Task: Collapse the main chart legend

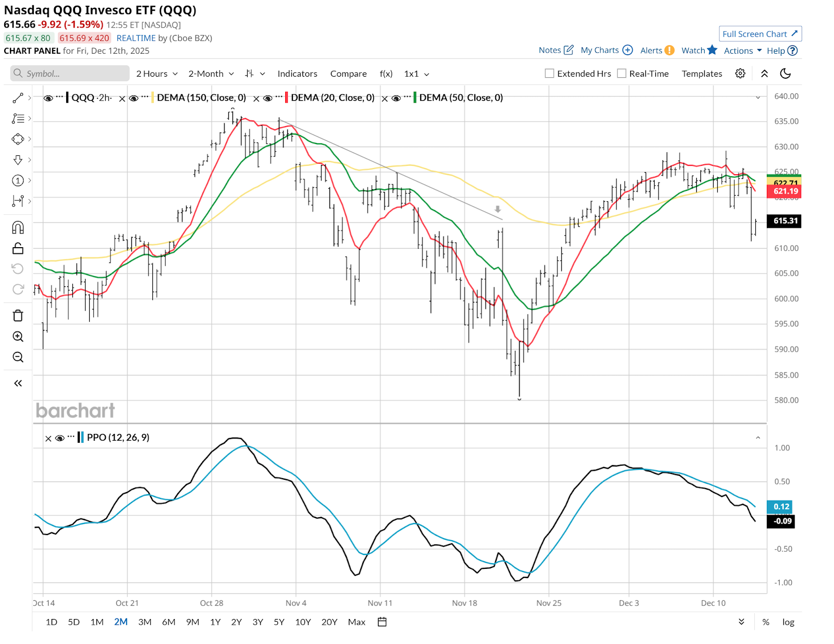Action: tap(758, 98)
